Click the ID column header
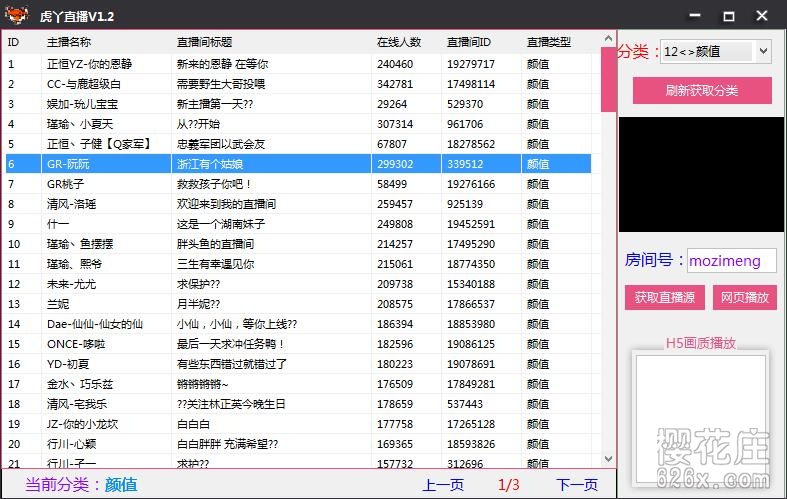 pyautogui.click(x=13, y=42)
